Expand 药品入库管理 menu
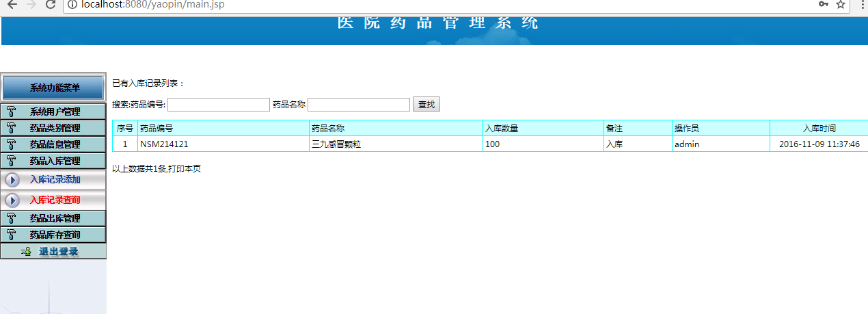This screenshot has width=868, height=314. 53,161
